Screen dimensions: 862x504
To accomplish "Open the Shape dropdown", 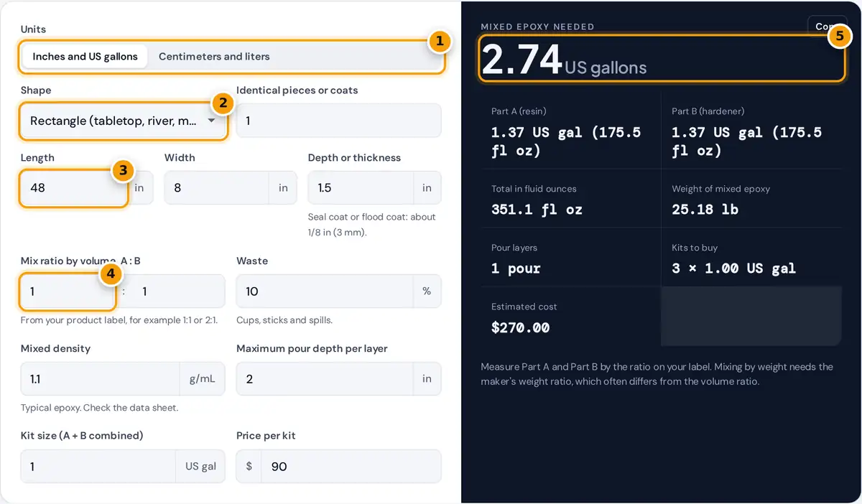I will [123, 121].
